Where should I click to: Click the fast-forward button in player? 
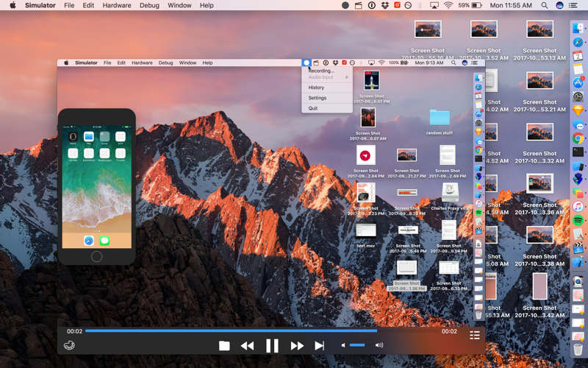tap(297, 345)
